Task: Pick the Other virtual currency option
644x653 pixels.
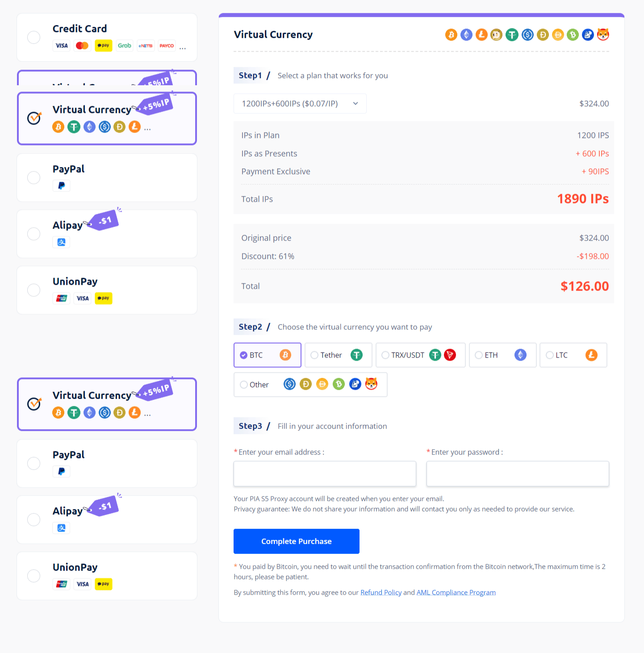Action: 244,385
